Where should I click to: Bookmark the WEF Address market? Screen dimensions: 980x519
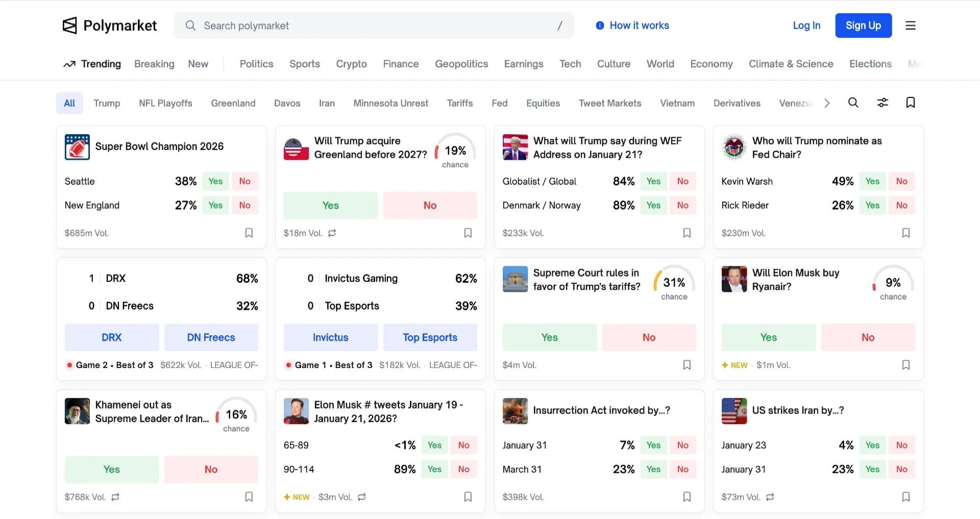(687, 233)
